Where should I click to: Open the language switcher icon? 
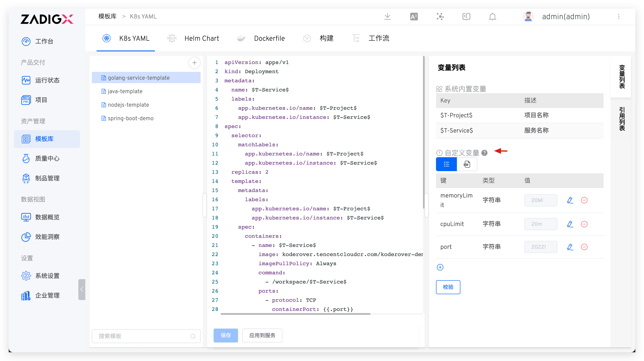pos(414,17)
